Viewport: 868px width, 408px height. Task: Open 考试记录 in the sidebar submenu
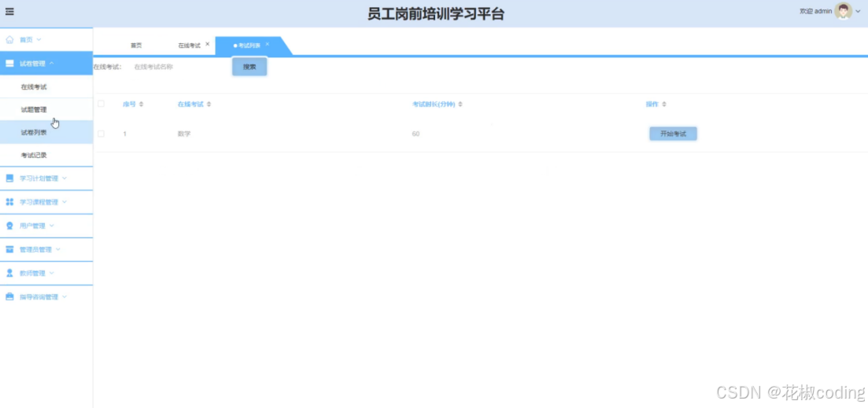pos(34,156)
